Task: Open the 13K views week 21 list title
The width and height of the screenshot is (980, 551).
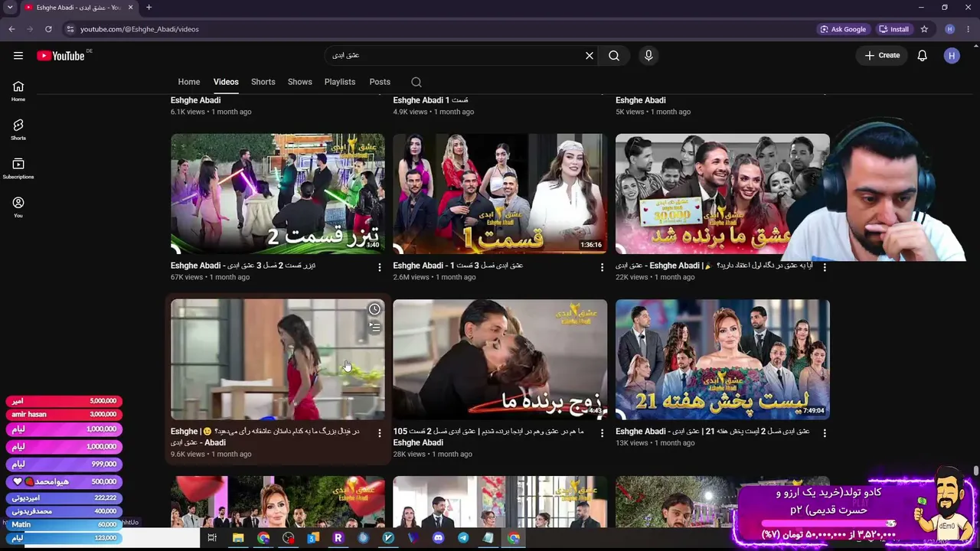Action: pyautogui.click(x=713, y=432)
